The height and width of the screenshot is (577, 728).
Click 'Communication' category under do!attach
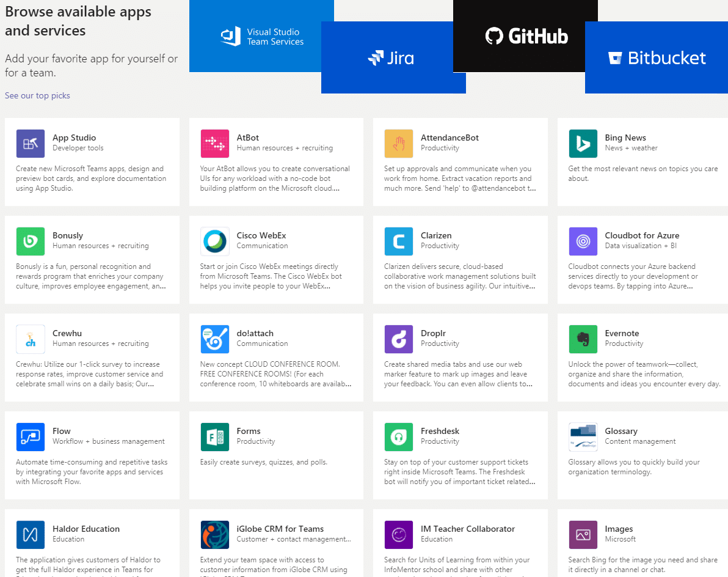[x=262, y=344]
